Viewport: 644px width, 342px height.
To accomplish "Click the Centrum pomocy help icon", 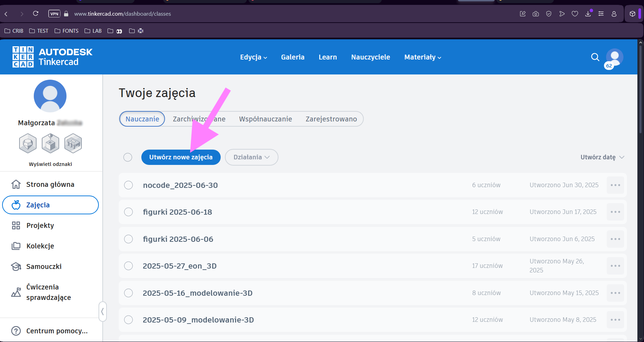I will [x=16, y=331].
